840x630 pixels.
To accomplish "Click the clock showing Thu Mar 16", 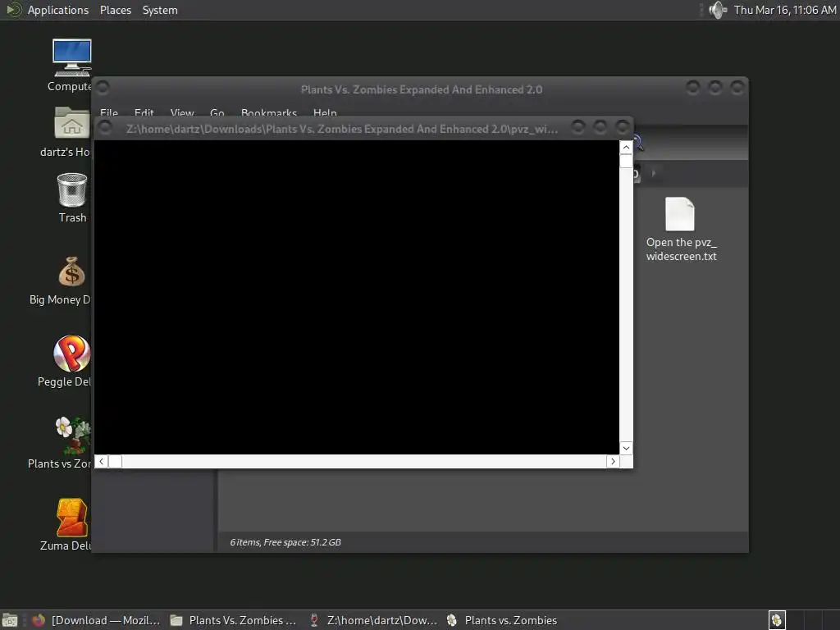I will tap(785, 10).
